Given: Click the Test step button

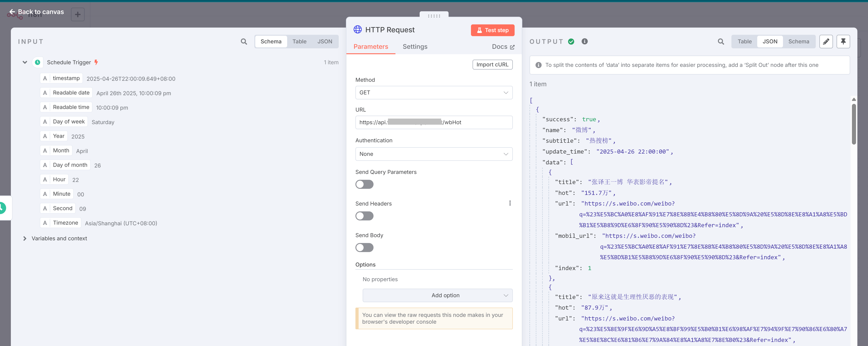Looking at the screenshot, I should click(492, 30).
